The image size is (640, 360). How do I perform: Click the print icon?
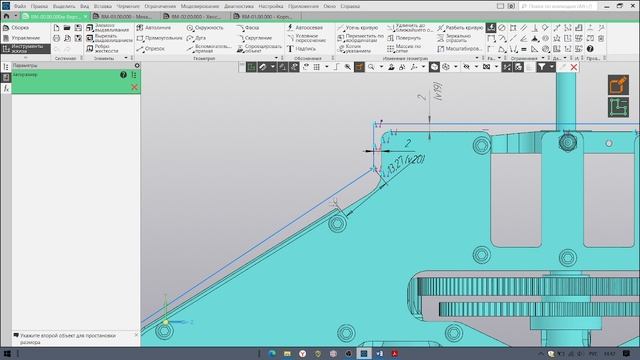(x=56, y=38)
